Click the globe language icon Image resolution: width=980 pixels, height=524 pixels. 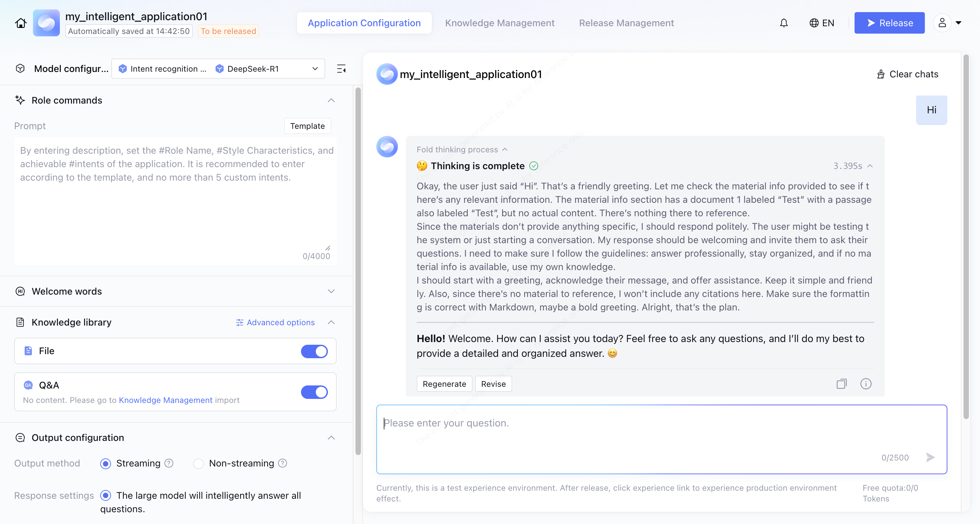coord(814,23)
